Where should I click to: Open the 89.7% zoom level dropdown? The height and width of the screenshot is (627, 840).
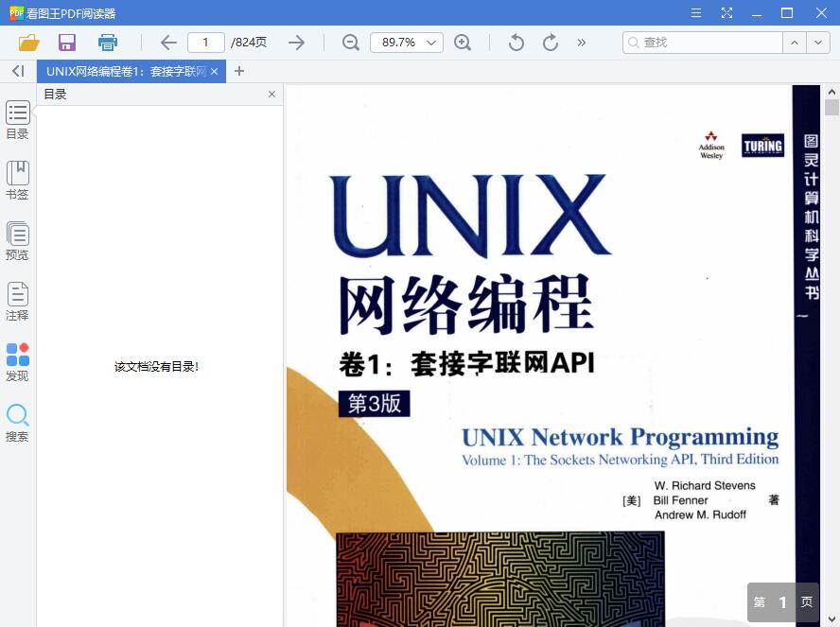(407, 43)
